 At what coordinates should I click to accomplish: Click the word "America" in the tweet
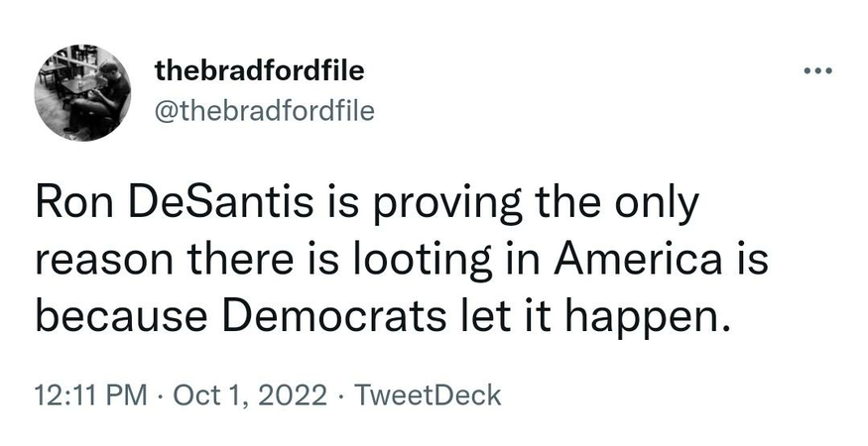(x=656, y=261)
